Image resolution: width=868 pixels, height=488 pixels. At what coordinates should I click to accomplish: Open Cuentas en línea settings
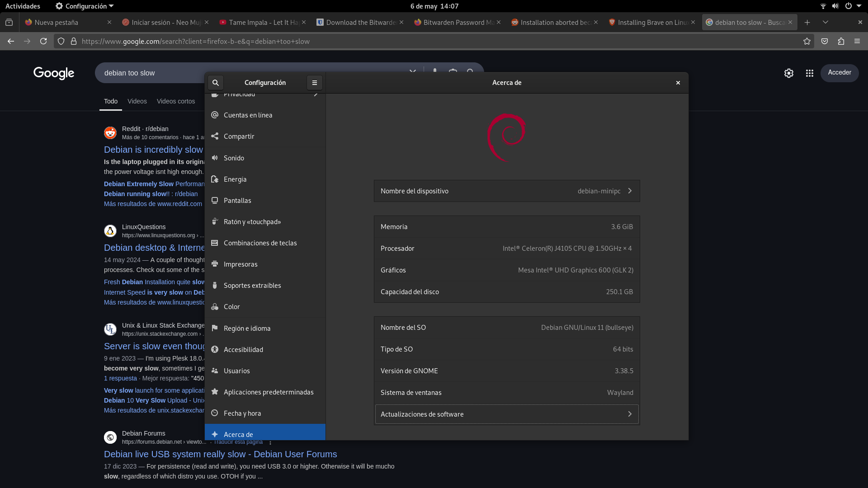(265, 115)
